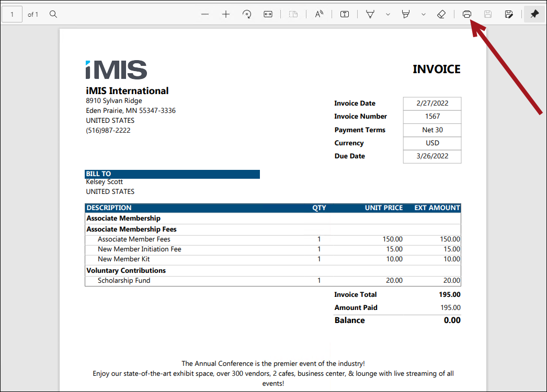Click the Save icon
Image resolution: width=547 pixels, height=392 pixels.
(x=488, y=14)
